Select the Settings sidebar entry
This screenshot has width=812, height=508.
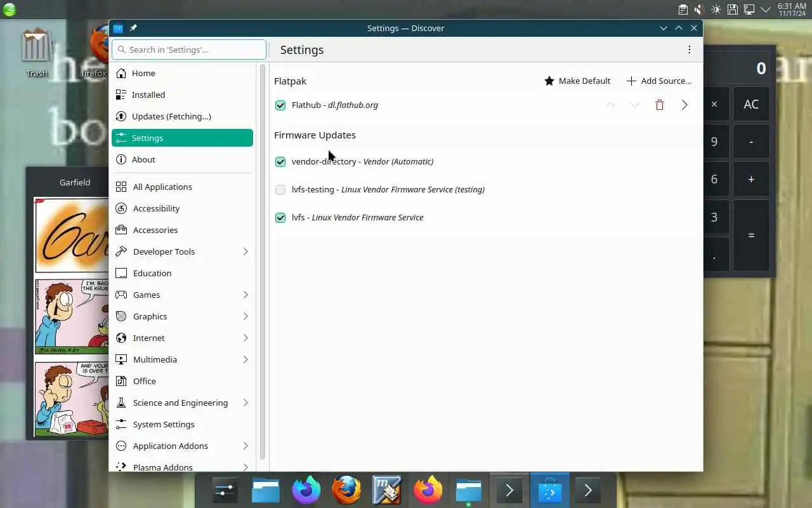[182, 138]
